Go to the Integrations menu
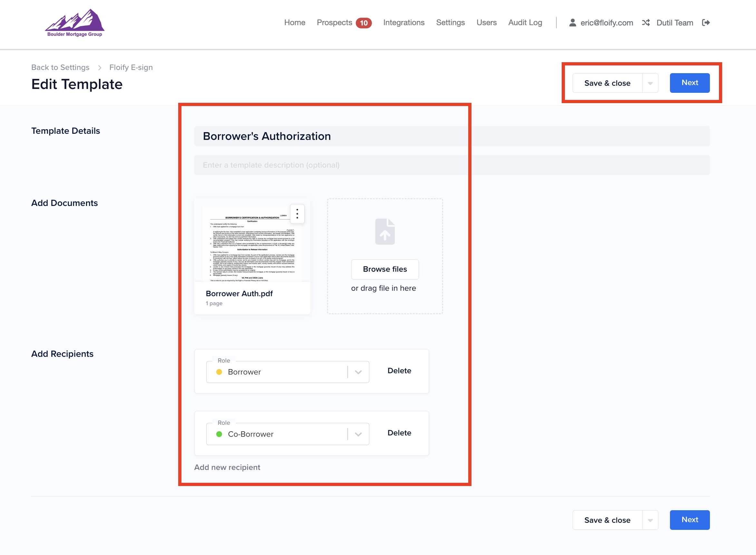Screen dimensions: 756x555 [404, 23]
